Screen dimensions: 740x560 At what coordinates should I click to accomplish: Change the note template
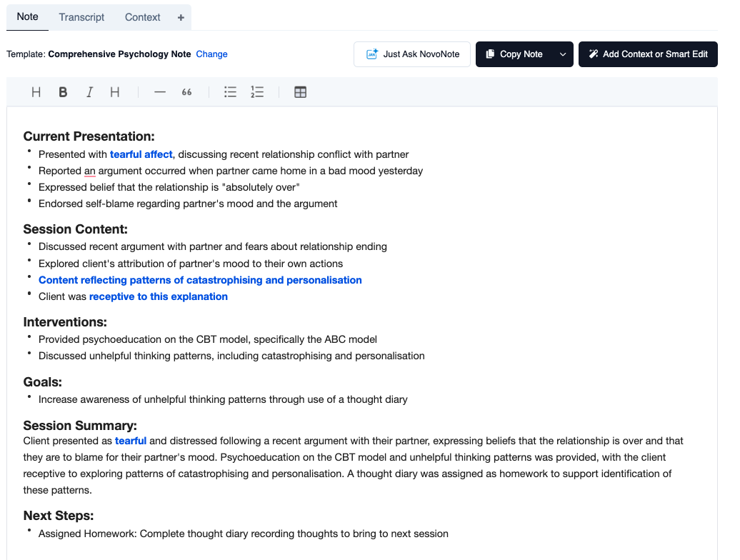(x=211, y=54)
